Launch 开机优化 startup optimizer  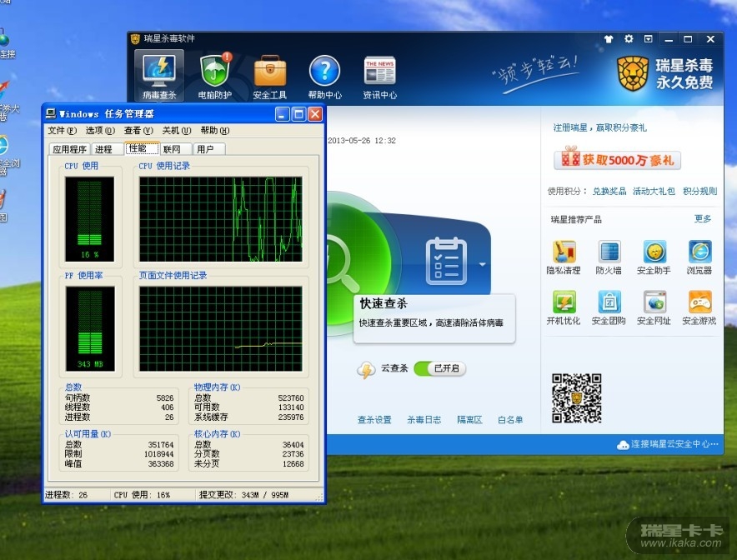[564, 307]
